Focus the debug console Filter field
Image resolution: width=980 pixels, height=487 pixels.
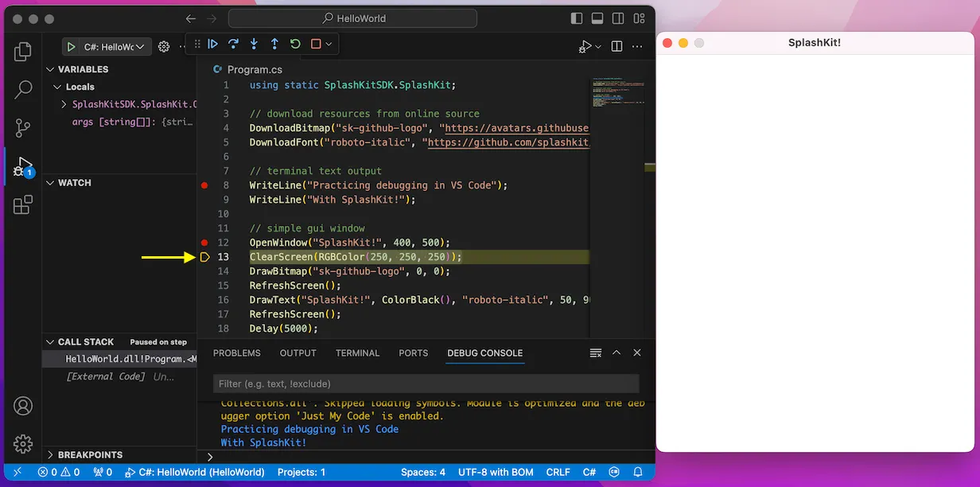click(x=426, y=384)
